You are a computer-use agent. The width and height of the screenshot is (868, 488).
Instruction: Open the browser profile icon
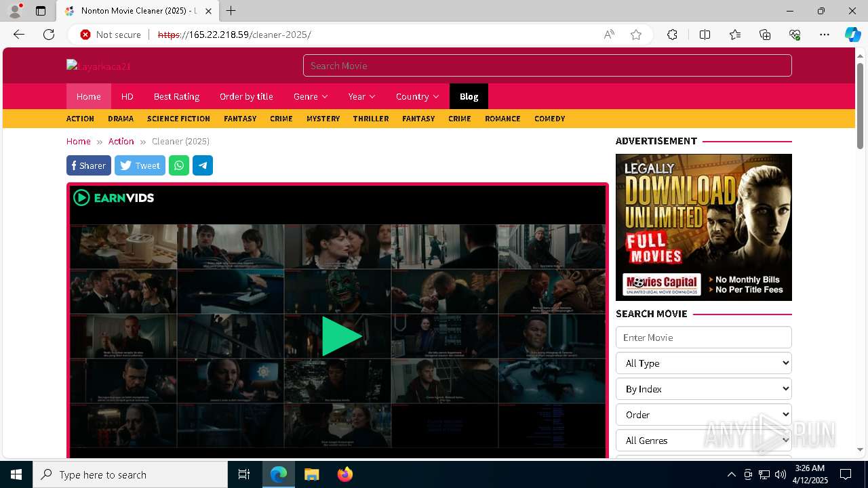(x=15, y=11)
